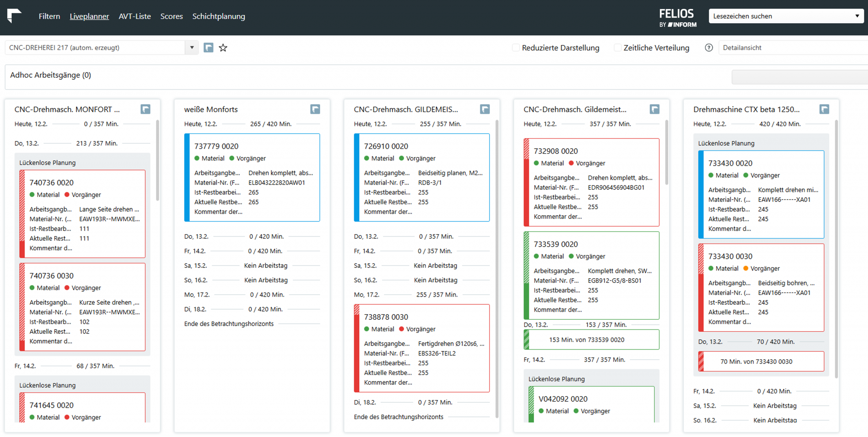Click Do, 13.2. row with 213 / 357 Min.

point(82,143)
